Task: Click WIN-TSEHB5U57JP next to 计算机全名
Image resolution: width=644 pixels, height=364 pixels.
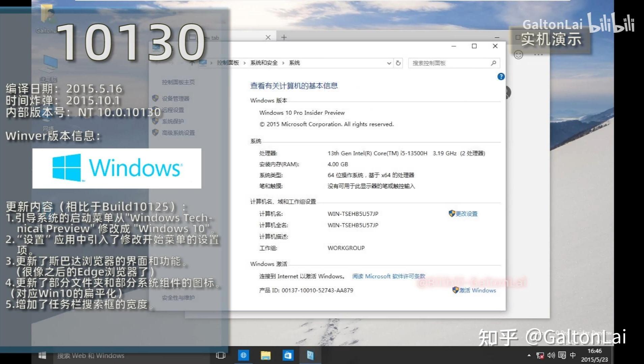Action: [x=353, y=225]
